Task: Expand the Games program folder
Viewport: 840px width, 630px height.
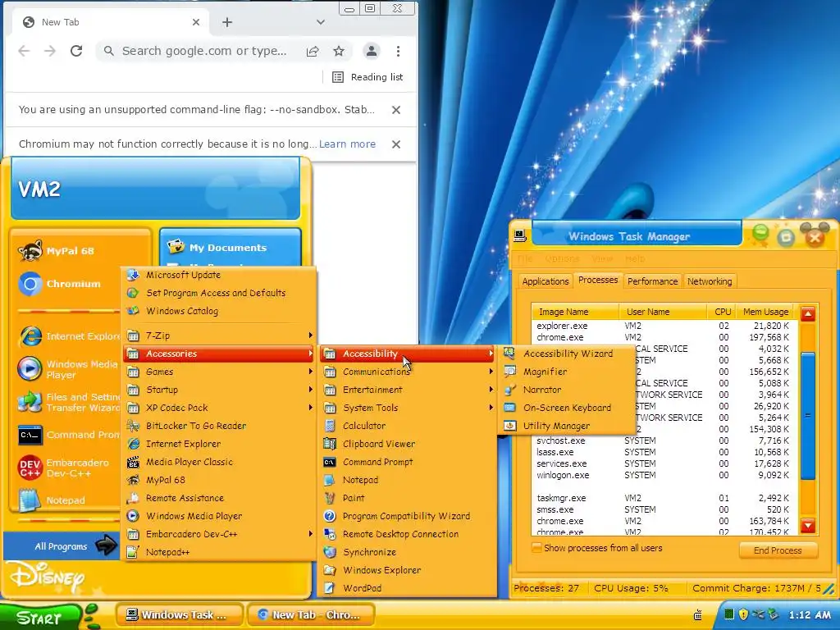Action: coord(218,372)
